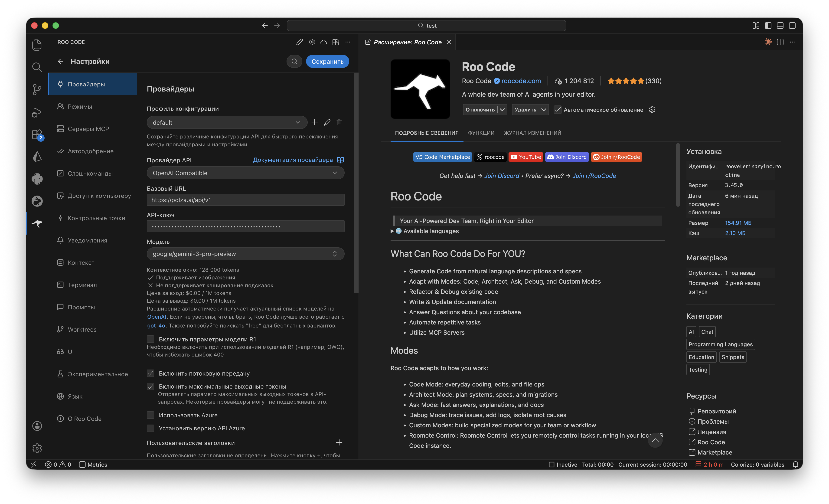Open Run and Debug view
The image size is (829, 504).
[x=37, y=112]
